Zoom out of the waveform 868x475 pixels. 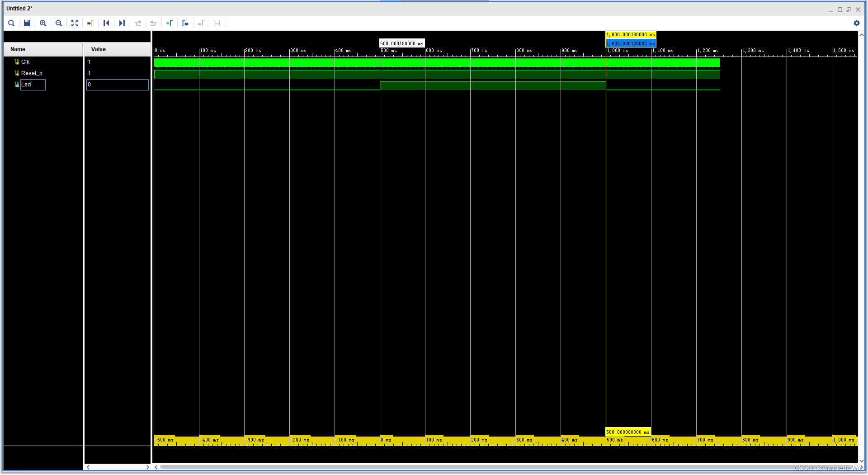[59, 23]
